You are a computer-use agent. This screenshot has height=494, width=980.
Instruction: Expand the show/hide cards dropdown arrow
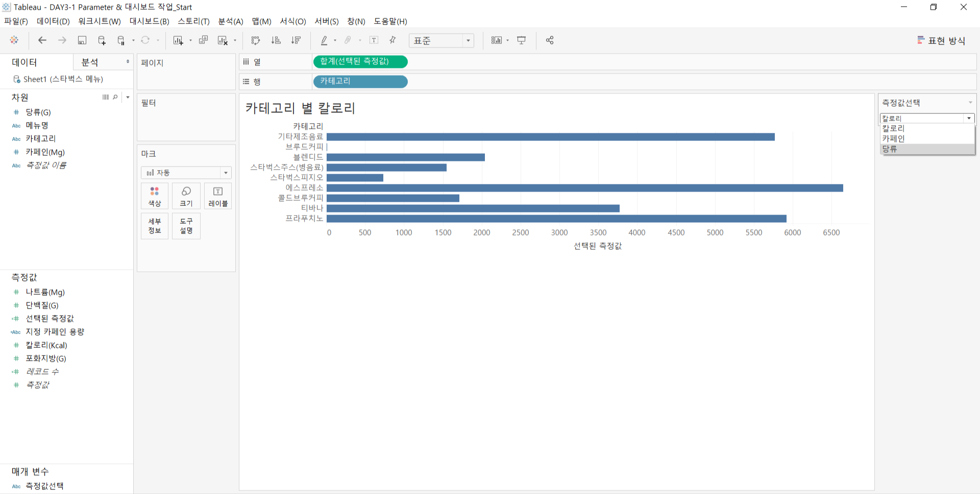(x=507, y=40)
